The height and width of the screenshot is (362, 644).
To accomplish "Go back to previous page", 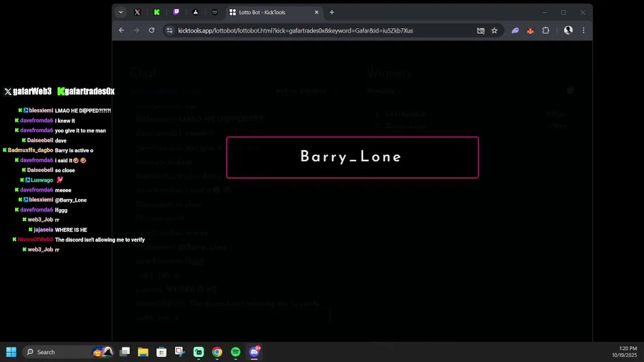I will click(x=121, y=30).
